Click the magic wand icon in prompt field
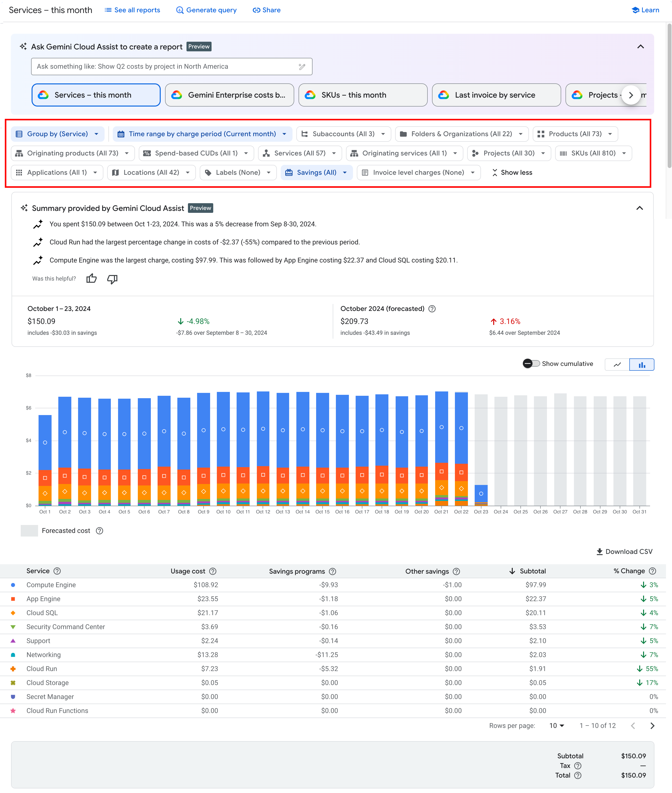Screen dimensions: 672x793 click(302, 67)
